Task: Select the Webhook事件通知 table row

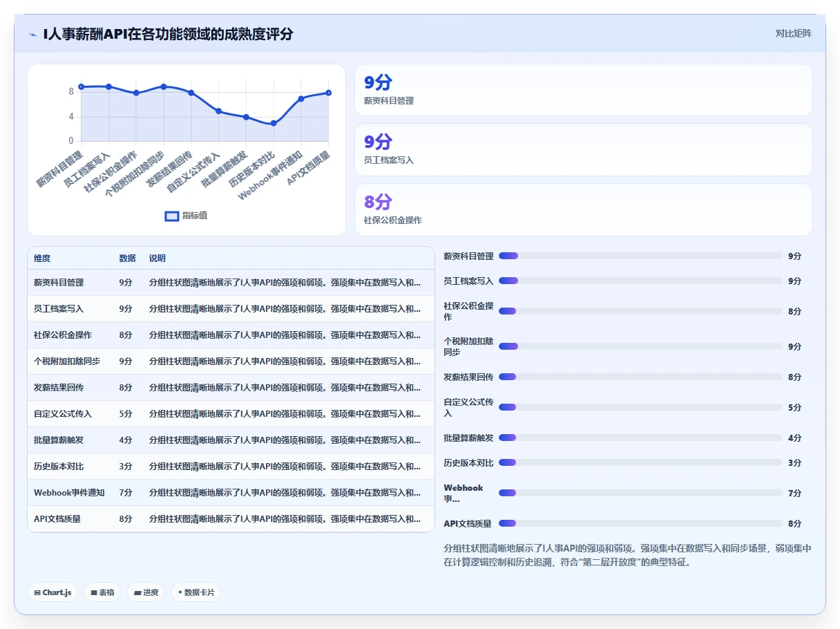Action: click(x=231, y=493)
